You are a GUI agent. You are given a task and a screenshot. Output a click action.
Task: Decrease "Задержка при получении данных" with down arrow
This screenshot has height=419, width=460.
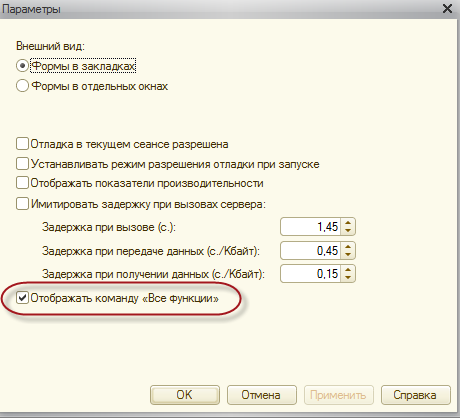point(348,278)
